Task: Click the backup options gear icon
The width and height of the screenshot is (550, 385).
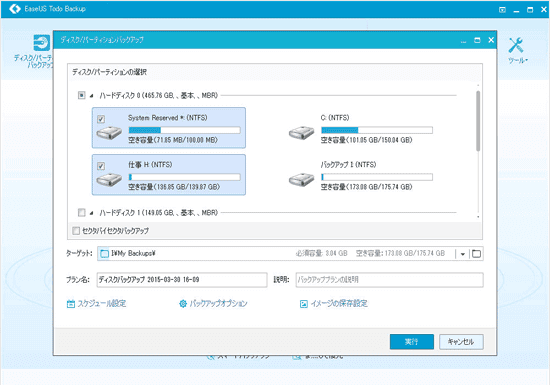Action: click(183, 304)
